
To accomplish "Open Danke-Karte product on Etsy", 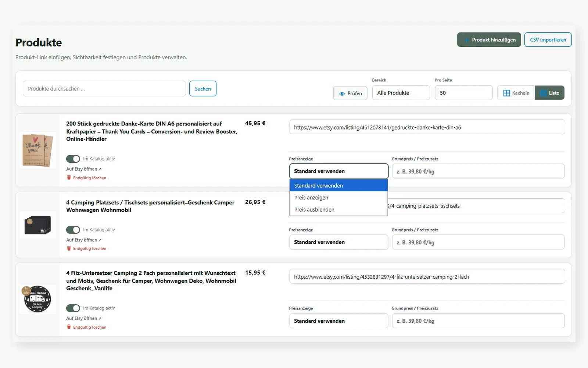I will 84,169.
